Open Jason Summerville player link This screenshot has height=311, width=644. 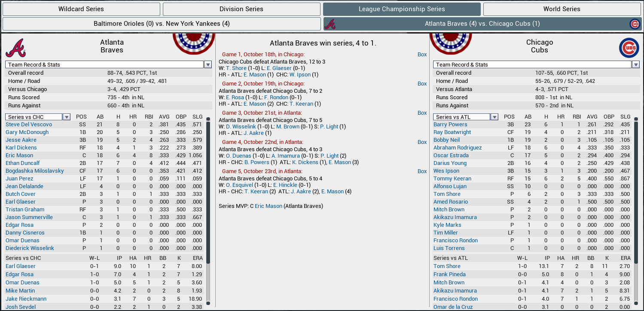tap(29, 217)
